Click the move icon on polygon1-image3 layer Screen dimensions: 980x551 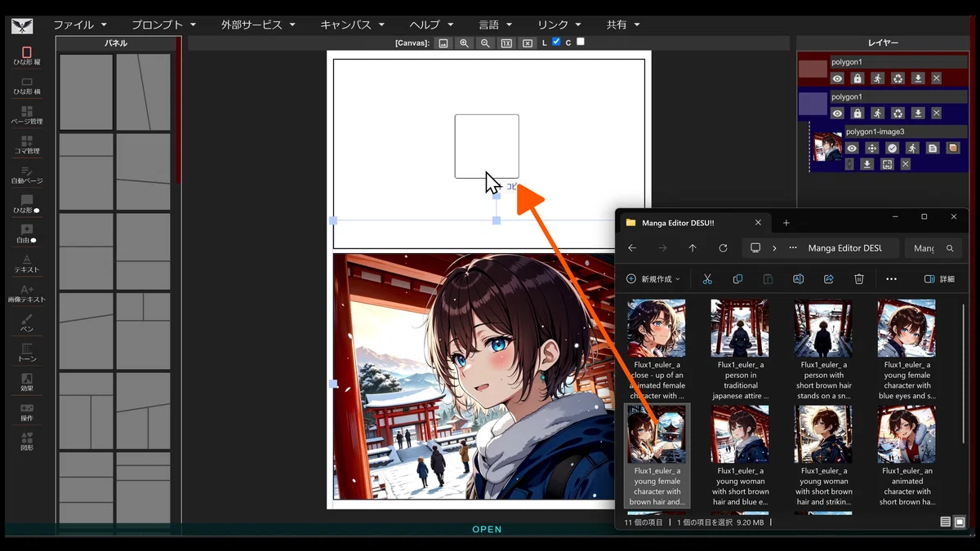pyautogui.click(x=872, y=149)
